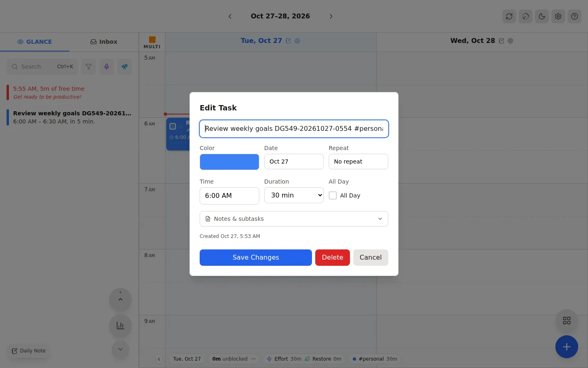Viewport: 588px width, 368px height.
Task: Open the bar chart stats button
Action: click(120, 325)
